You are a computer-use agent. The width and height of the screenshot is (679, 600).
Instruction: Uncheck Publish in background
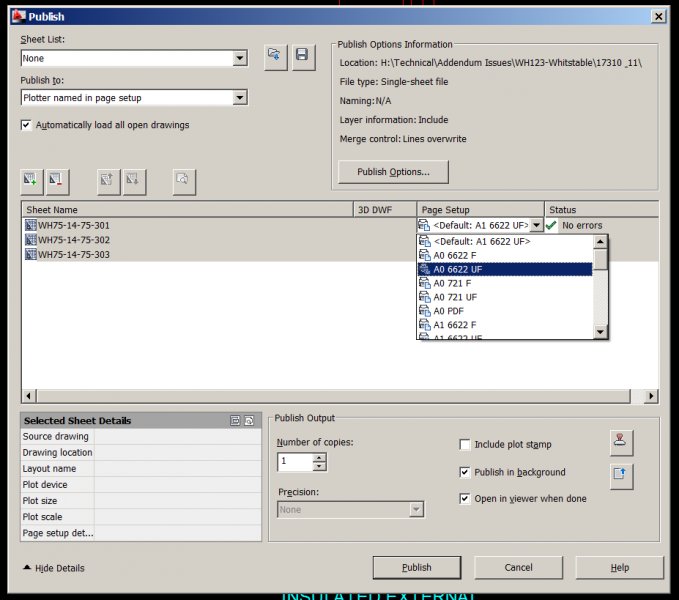(x=465, y=472)
